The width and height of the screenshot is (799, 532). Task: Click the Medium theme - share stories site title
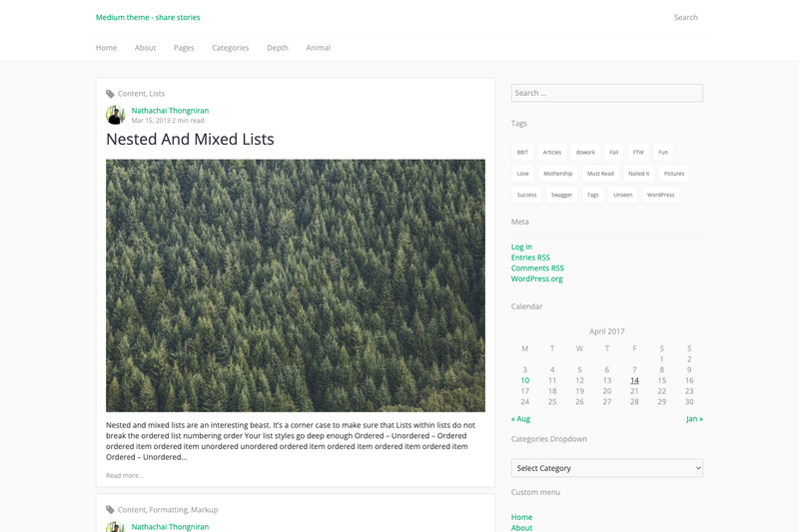pyautogui.click(x=148, y=17)
